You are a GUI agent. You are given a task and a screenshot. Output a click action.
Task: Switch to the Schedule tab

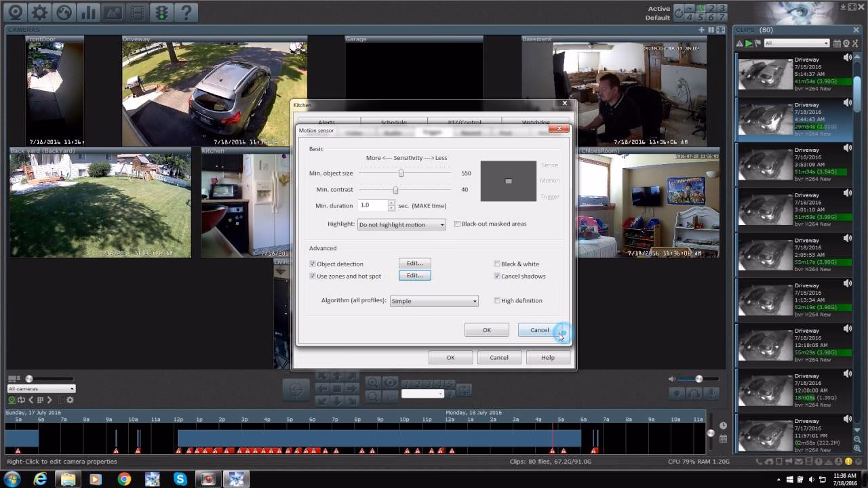[393, 123]
